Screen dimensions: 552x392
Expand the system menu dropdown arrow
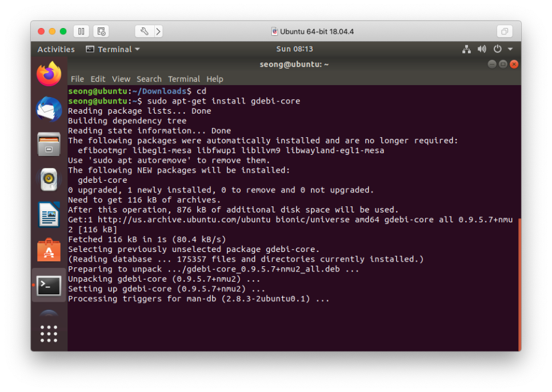click(510, 49)
